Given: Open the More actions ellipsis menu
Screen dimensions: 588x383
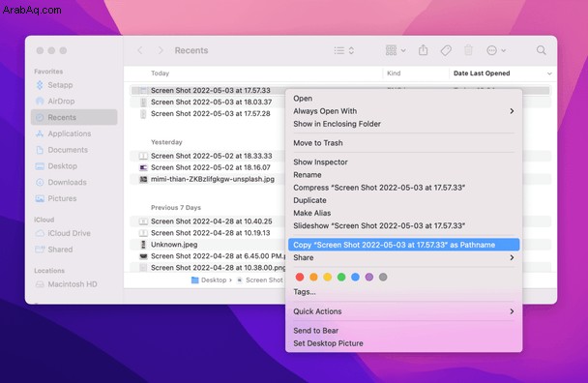Looking at the screenshot, I should [x=496, y=50].
